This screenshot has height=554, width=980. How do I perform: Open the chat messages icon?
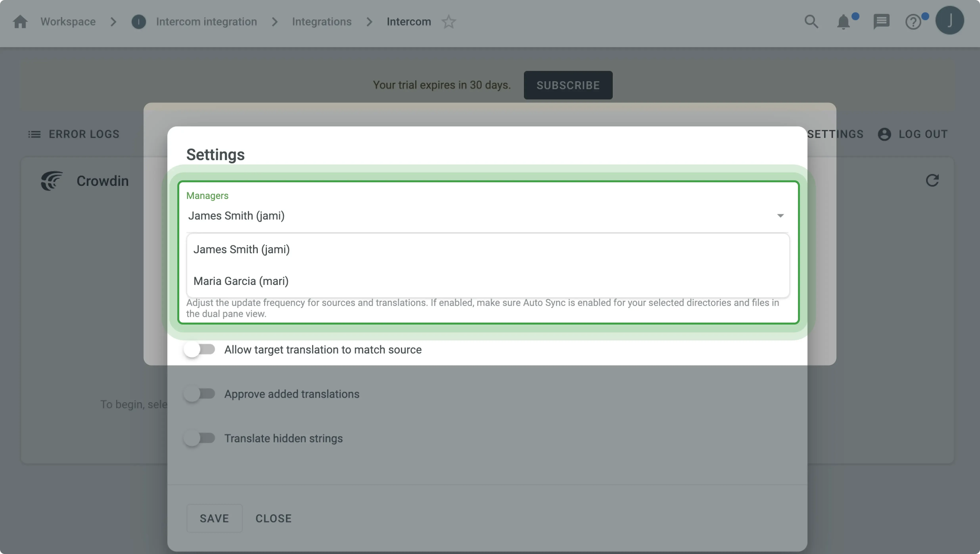[x=881, y=22]
